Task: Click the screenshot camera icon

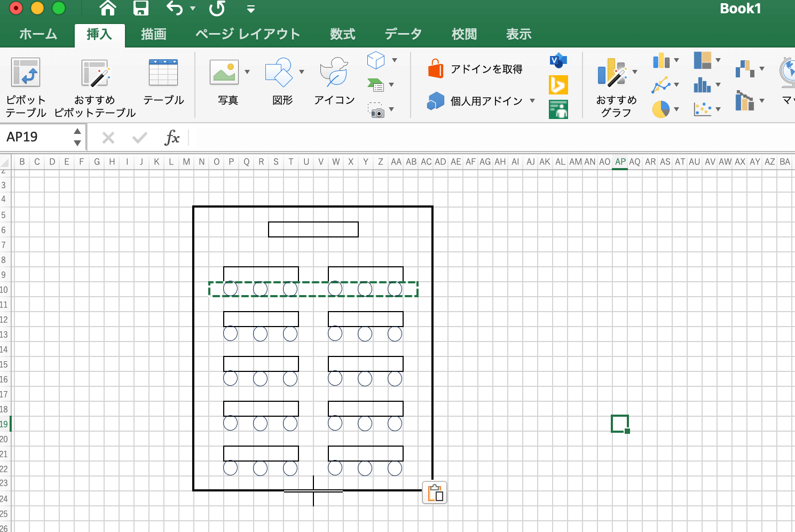Action: tap(376, 110)
